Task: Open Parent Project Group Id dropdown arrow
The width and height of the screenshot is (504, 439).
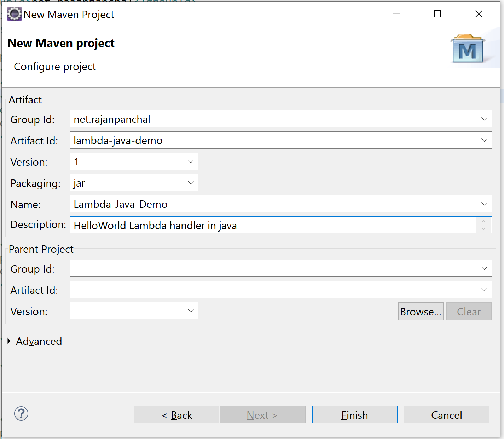Action: 484,268
